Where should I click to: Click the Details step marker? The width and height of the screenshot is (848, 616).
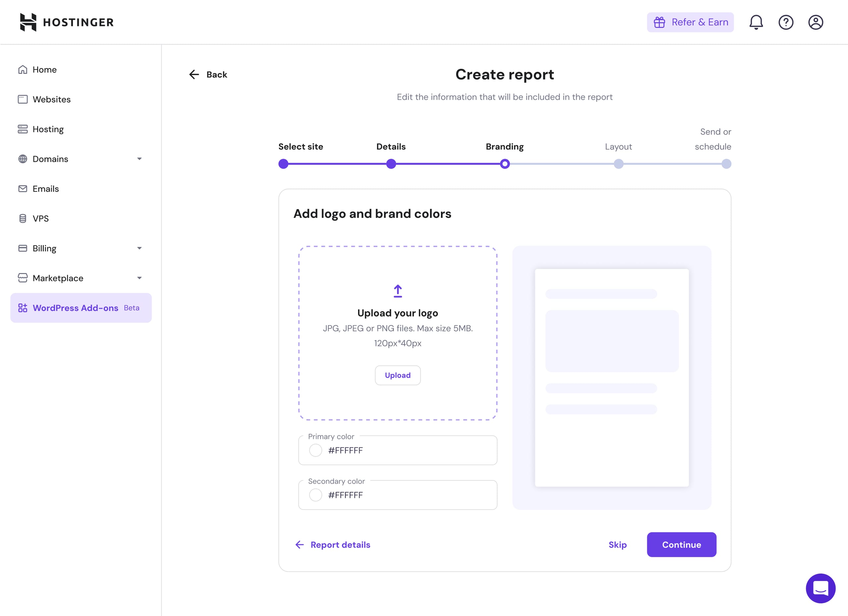coord(391,164)
